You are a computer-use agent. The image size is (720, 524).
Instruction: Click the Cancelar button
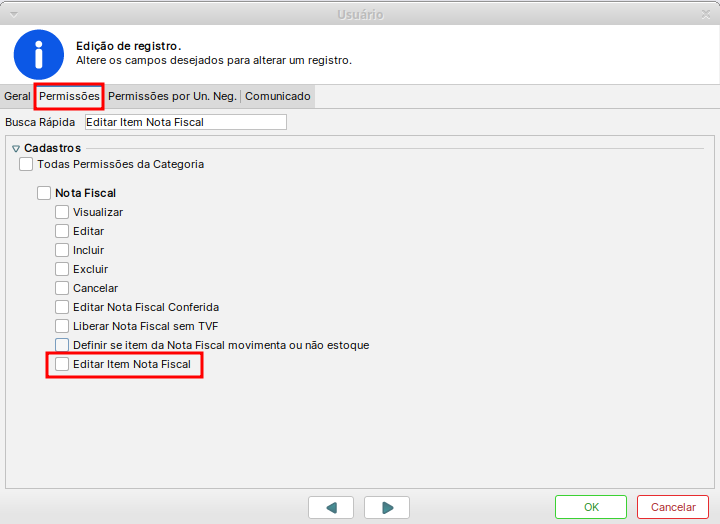[672, 507]
